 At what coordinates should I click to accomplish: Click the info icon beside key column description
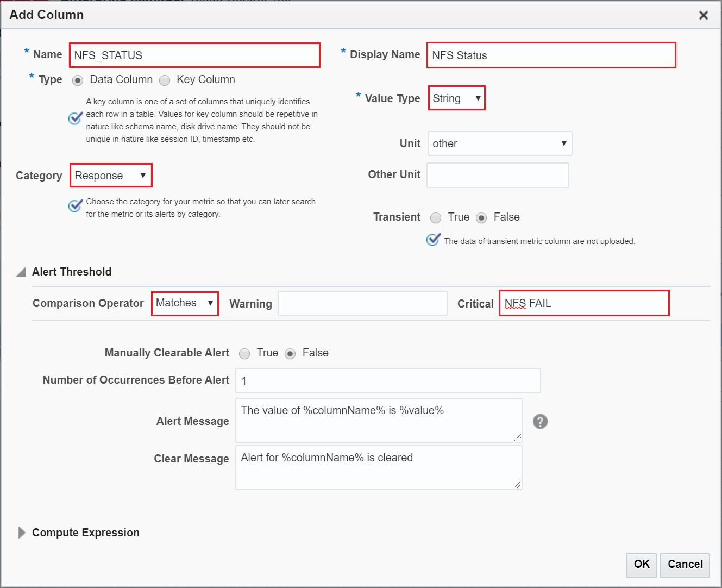point(76,118)
